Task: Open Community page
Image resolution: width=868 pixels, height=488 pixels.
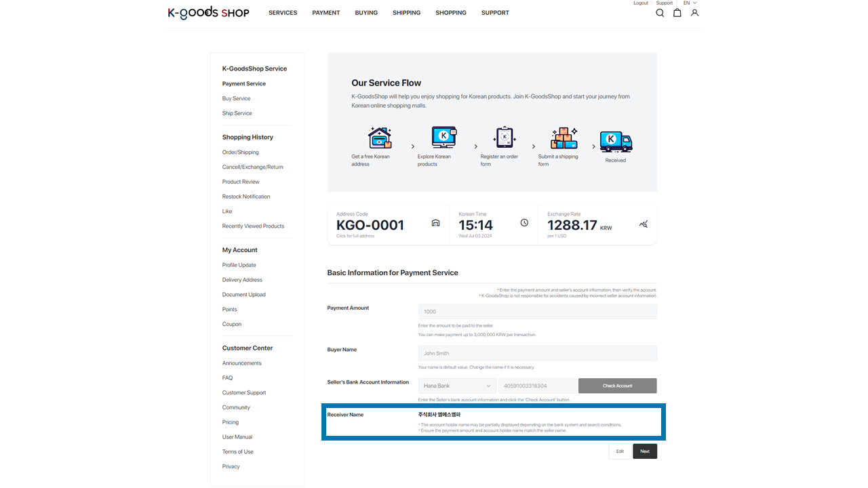Action: tap(236, 407)
